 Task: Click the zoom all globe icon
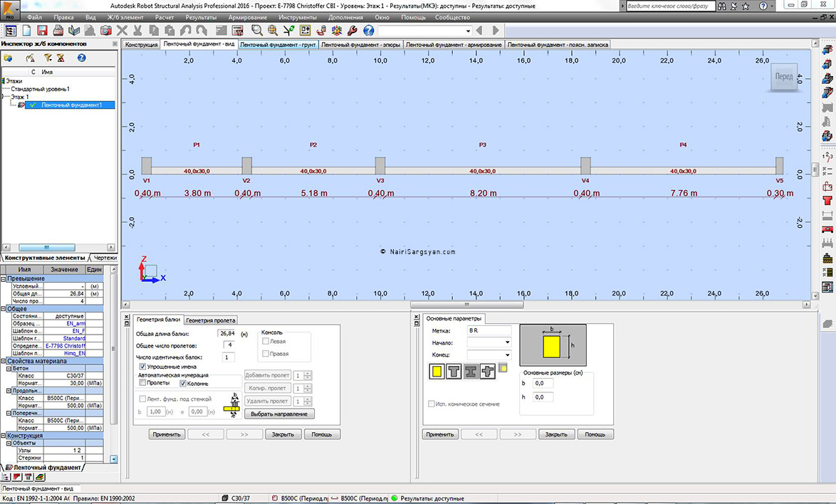point(273,31)
